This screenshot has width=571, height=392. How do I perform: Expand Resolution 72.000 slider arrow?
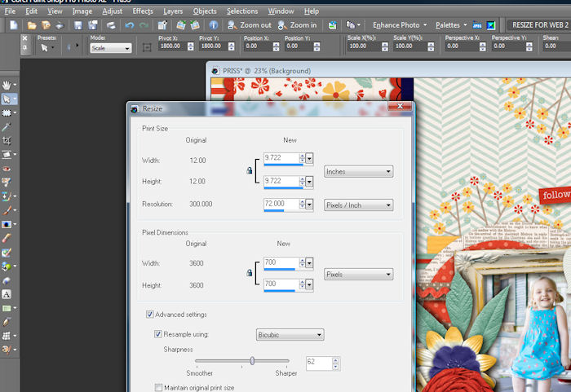pos(309,205)
